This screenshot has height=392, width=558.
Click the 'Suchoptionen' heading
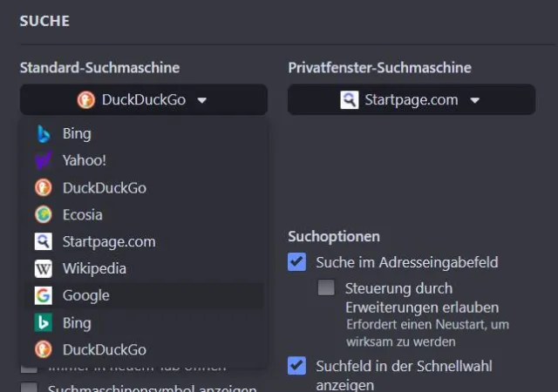[x=333, y=236]
